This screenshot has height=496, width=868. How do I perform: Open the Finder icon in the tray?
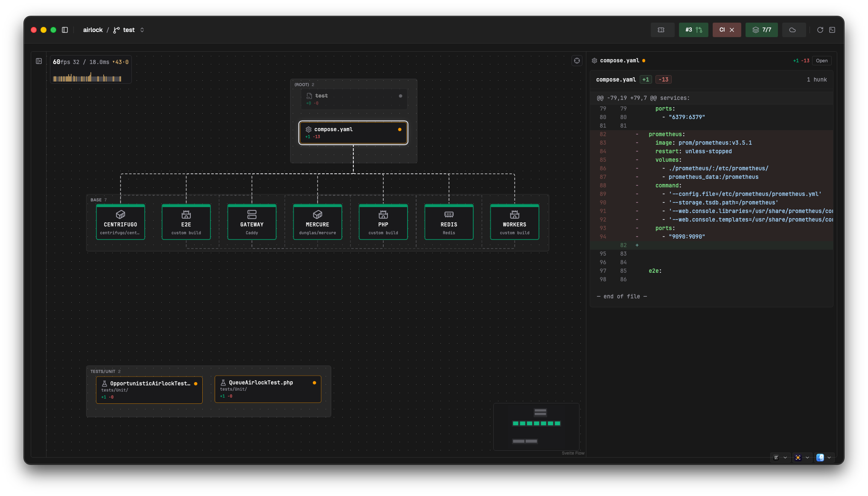pyautogui.click(x=820, y=458)
